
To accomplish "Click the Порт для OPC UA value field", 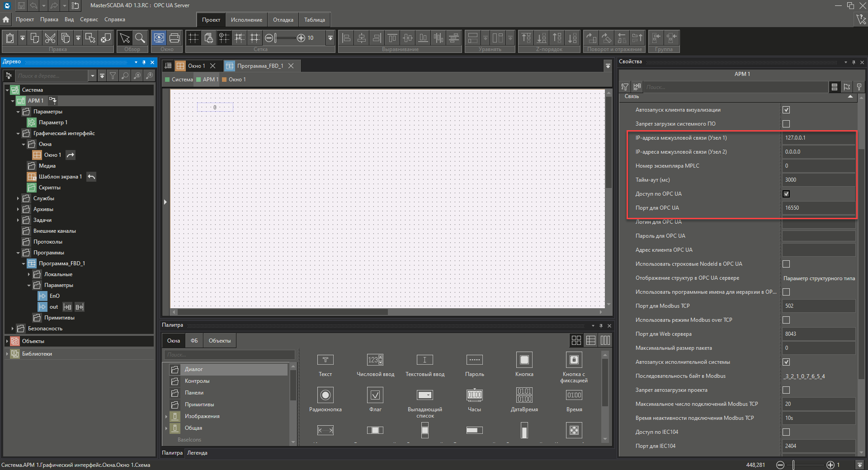I will click(x=818, y=208).
